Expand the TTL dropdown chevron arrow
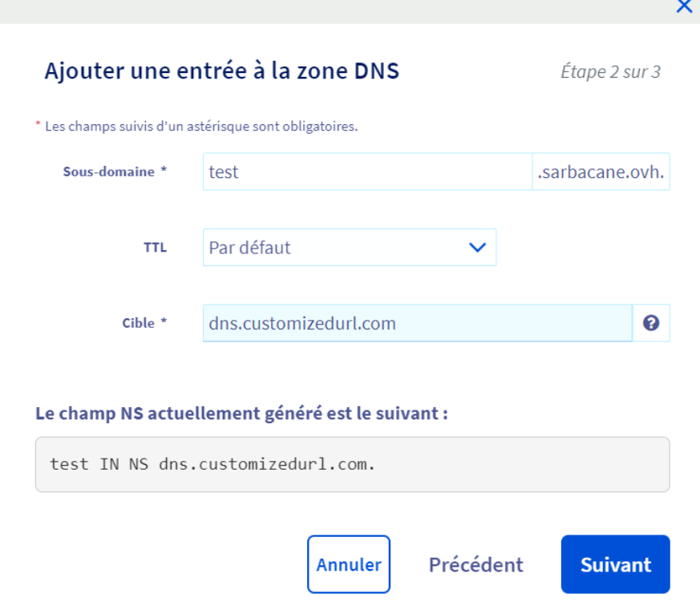The width and height of the screenshot is (700, 614). [477, 248]
